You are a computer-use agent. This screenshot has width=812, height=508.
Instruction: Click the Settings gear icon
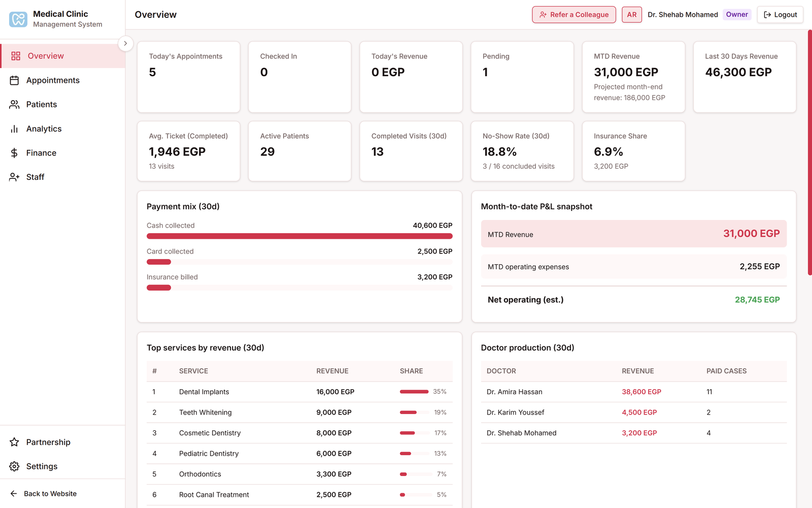[14, 466]
